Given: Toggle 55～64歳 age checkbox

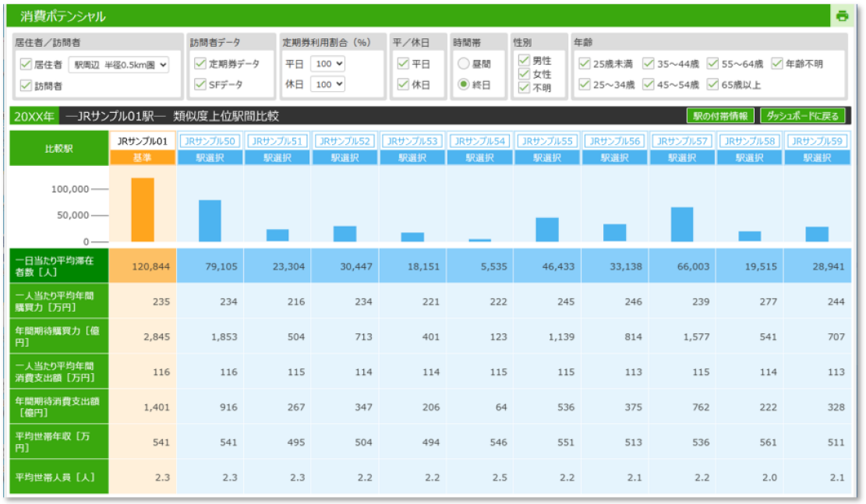Looking at the screenshot, I should click(x=713, y=63).
